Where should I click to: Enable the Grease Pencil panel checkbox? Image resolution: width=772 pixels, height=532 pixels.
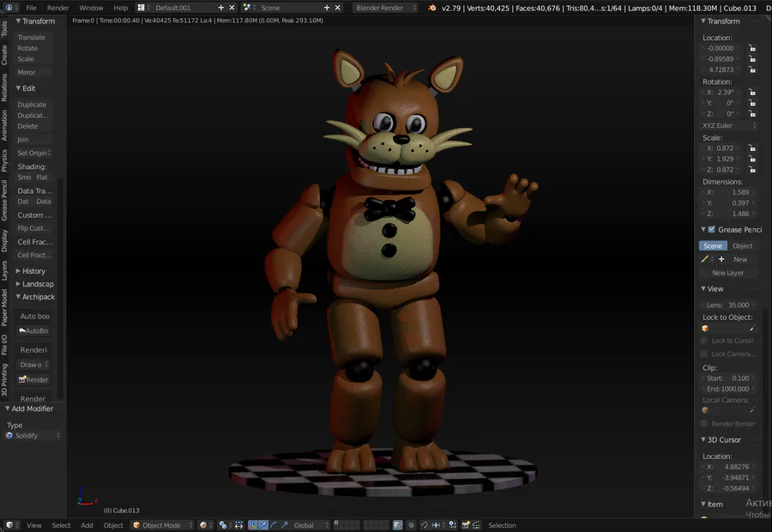click(x=711, y=230)
